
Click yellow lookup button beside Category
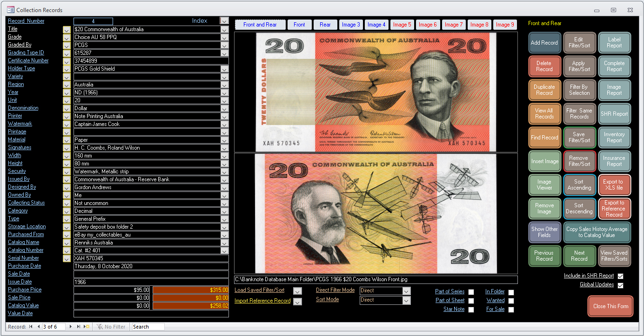click(67, 211)
